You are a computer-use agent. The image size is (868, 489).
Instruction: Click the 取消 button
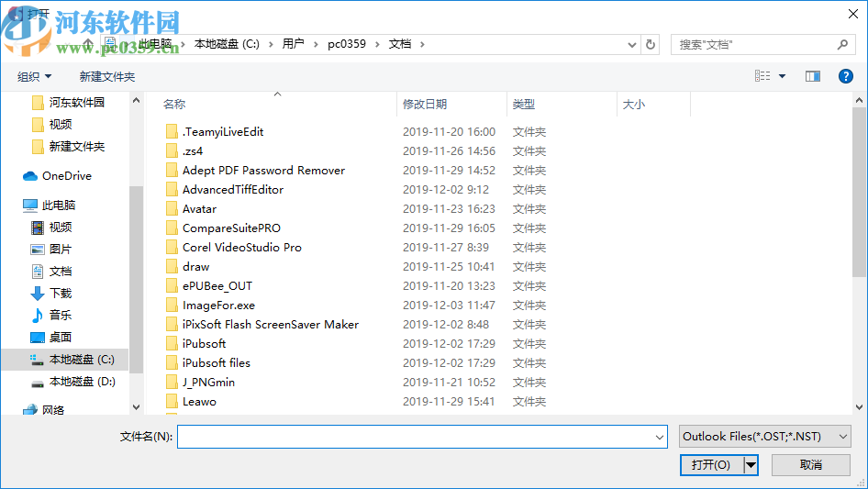point(811,465)
